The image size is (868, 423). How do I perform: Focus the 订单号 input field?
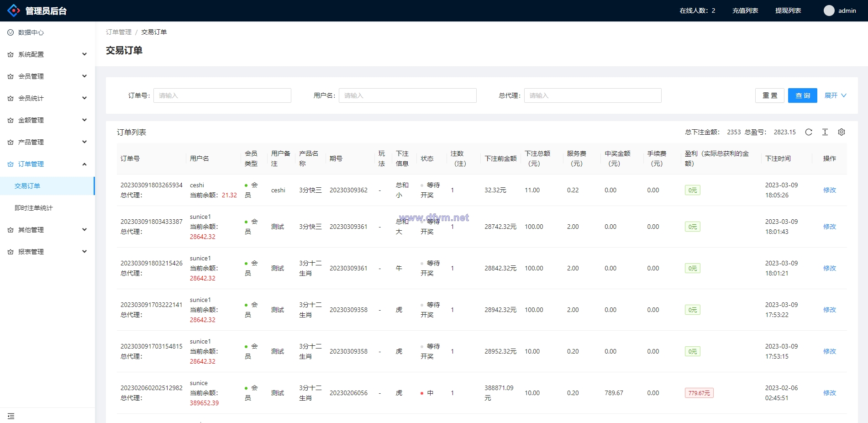222,95
